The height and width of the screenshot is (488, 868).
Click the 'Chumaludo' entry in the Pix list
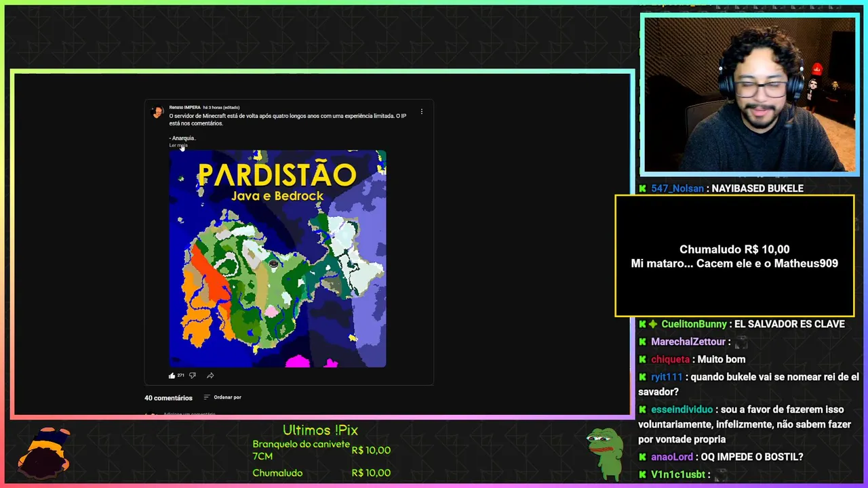click(277, 473)
